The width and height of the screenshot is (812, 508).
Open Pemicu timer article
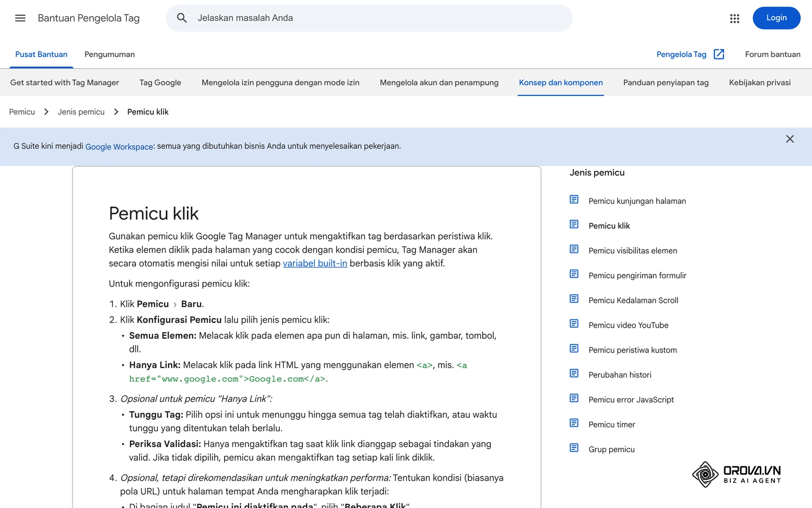[612, 425]
